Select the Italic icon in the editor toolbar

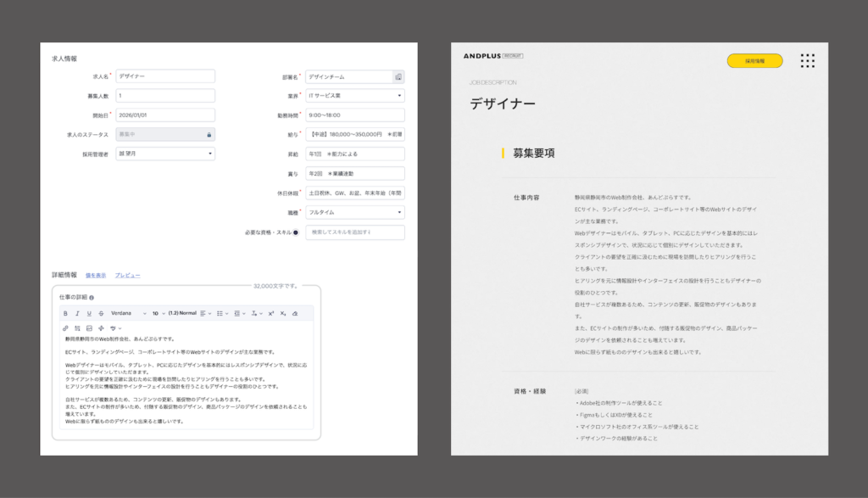pyautogui.click(x=78, y=312)
